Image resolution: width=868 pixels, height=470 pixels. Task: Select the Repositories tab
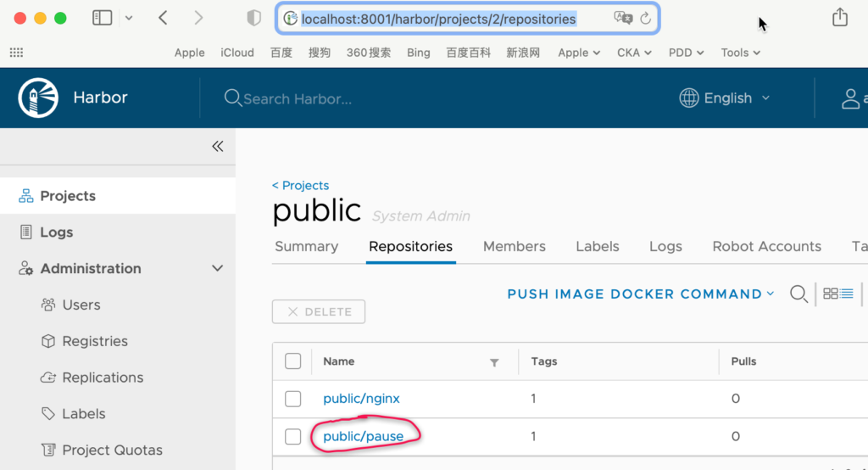coord(411,247)
